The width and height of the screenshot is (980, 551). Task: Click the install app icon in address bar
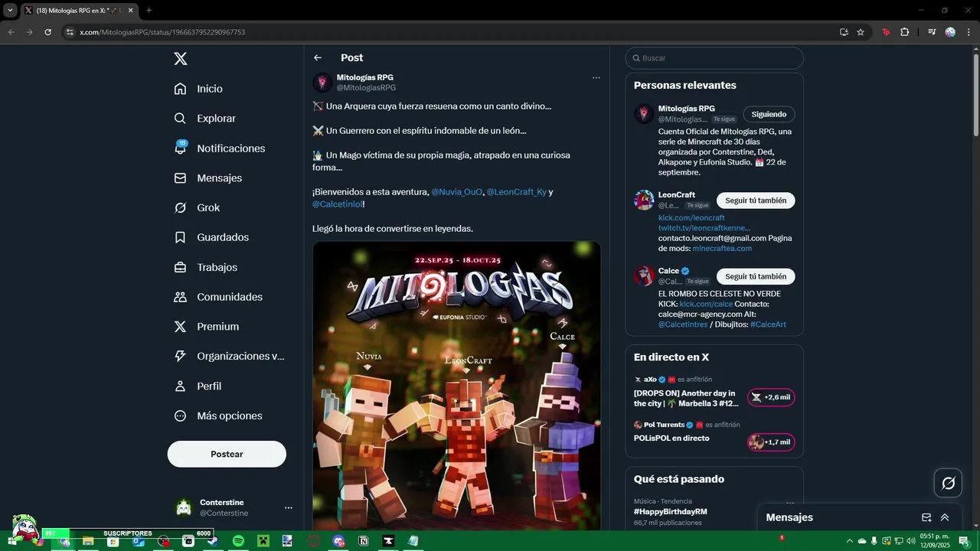pyautogui.click(x=844, y=32)
